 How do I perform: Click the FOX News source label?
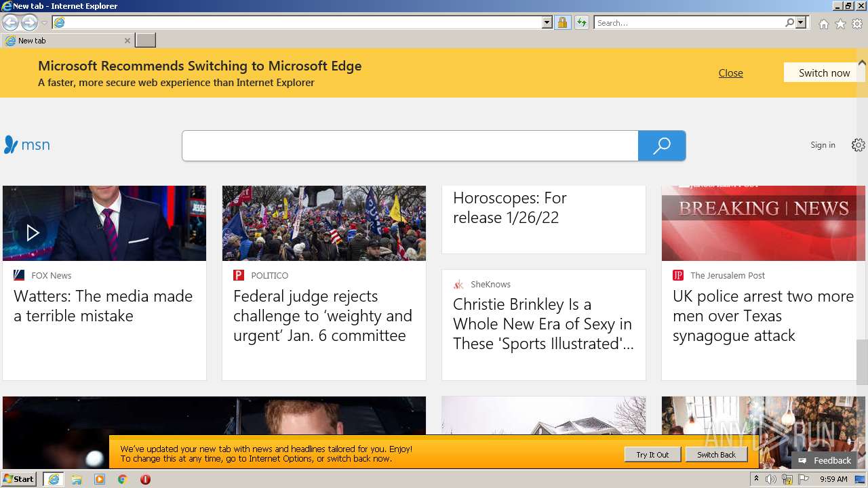[51, 275]
